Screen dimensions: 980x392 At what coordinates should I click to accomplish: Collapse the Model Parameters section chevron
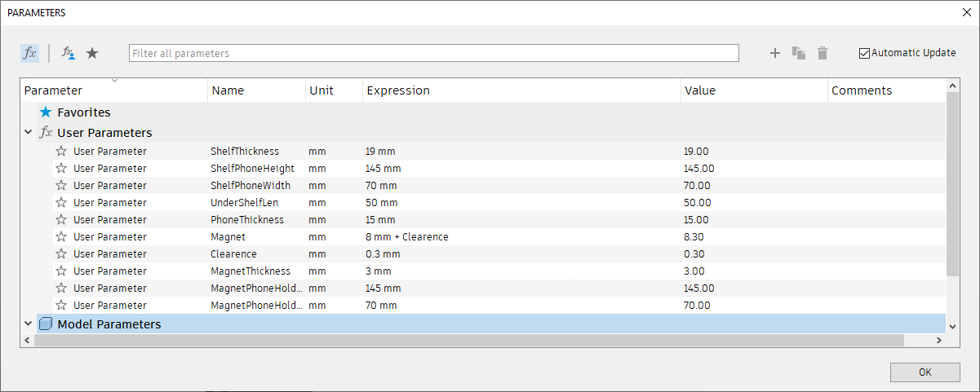(x=29, y=324)
